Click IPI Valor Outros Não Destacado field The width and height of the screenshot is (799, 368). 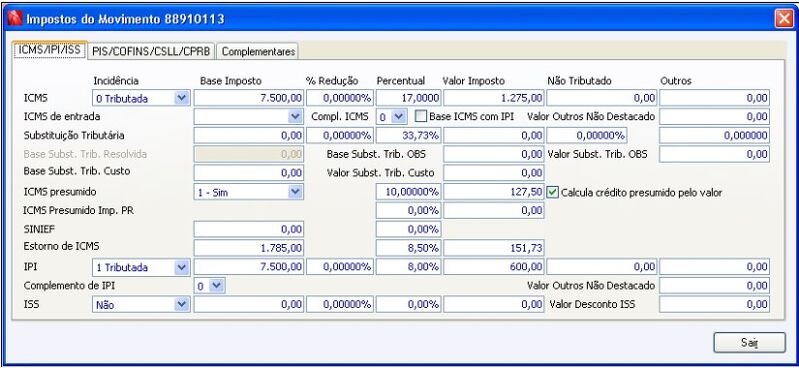(x=714, y=285)
